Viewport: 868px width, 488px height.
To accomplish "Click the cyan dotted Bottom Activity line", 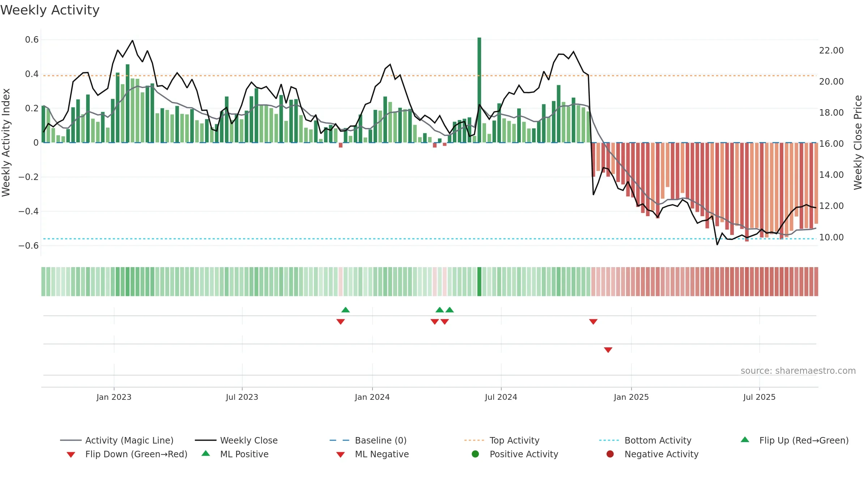I will click(430, 239).
